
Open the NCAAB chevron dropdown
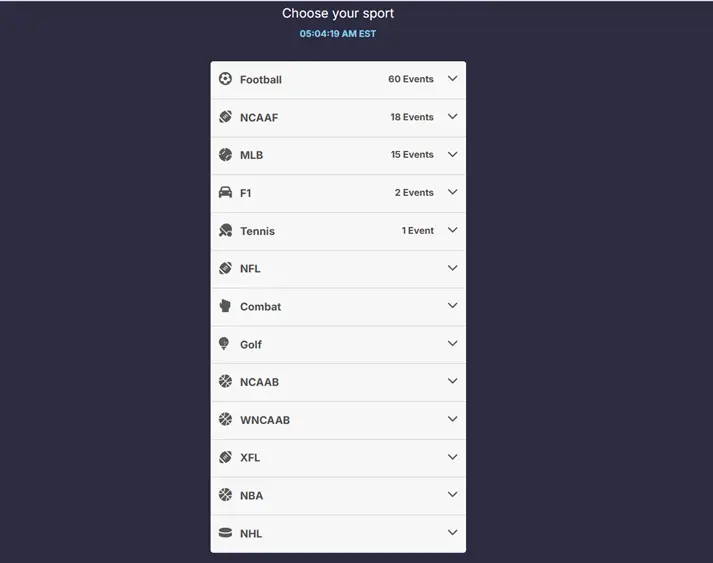[452, 381]
